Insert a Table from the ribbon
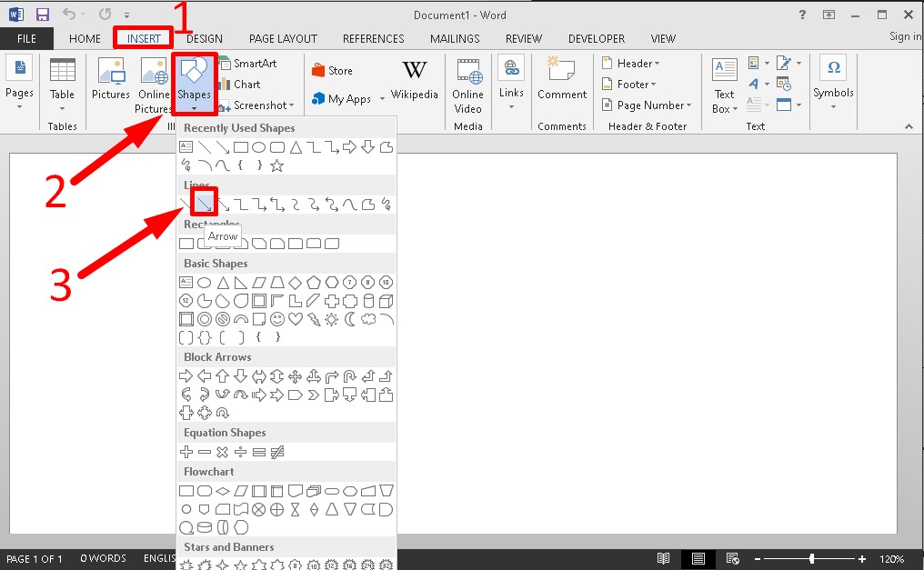 62,82
